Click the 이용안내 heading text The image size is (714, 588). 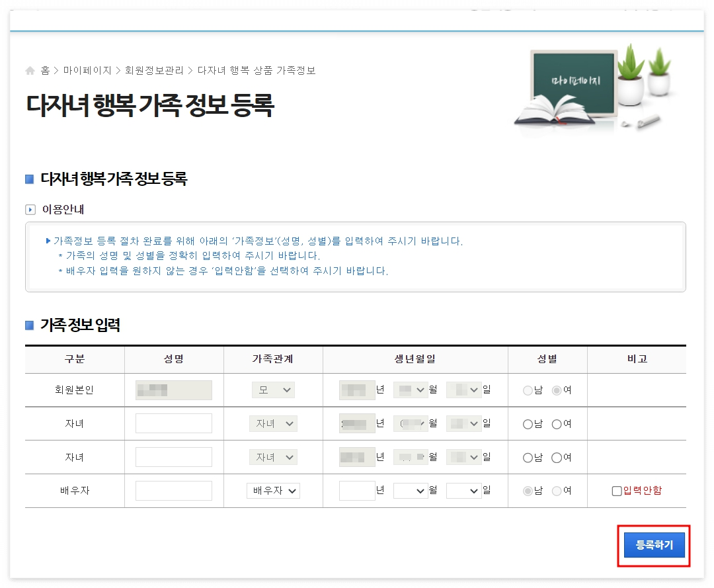[x=63, y=210]
